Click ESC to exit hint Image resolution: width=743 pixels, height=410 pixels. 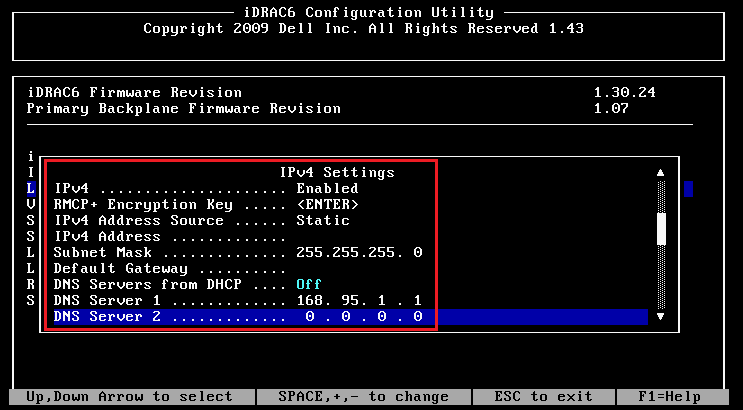(x=544, y=397)
